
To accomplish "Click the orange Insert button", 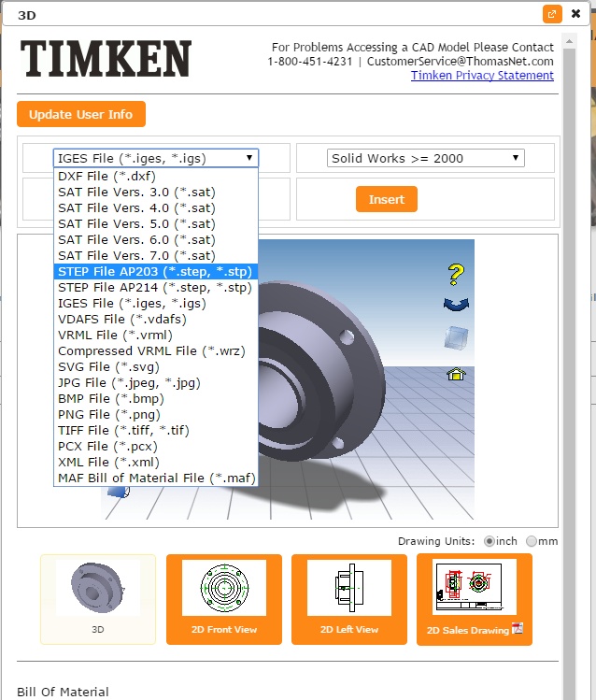I will pos(387,199).
